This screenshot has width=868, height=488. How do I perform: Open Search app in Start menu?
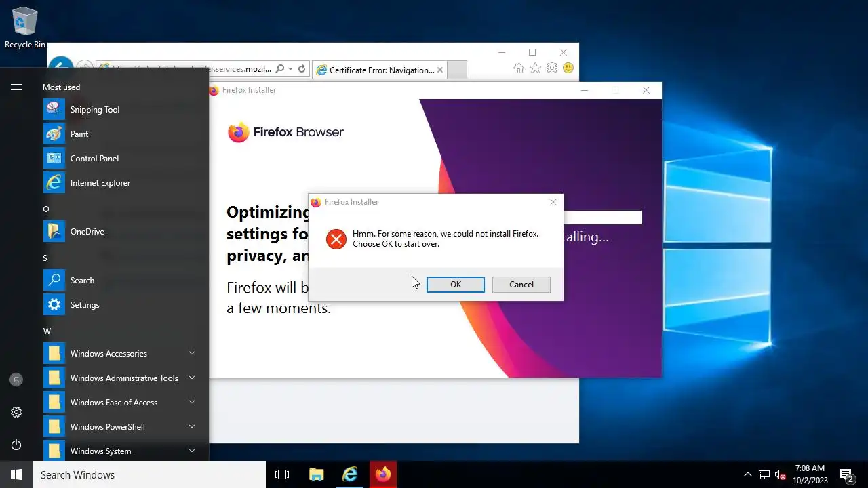(122, 280)
